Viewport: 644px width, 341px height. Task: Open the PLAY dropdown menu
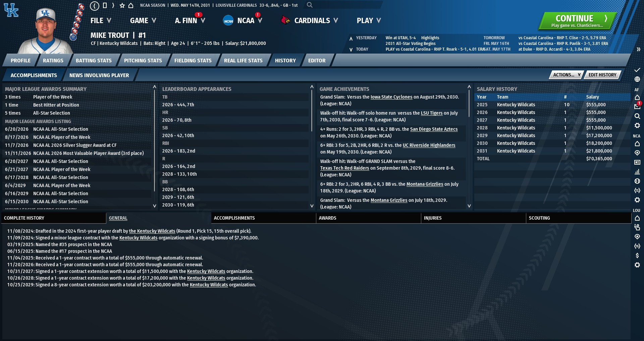point(369,21)
